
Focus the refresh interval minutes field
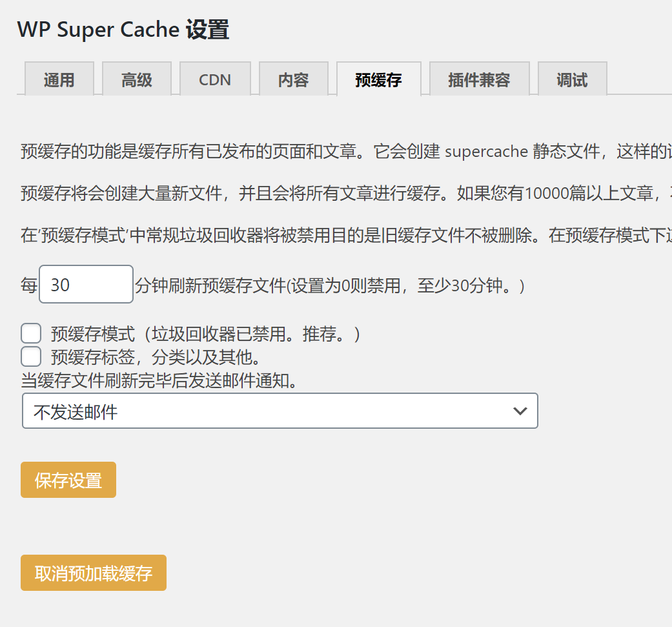click(x=86, y=284)
